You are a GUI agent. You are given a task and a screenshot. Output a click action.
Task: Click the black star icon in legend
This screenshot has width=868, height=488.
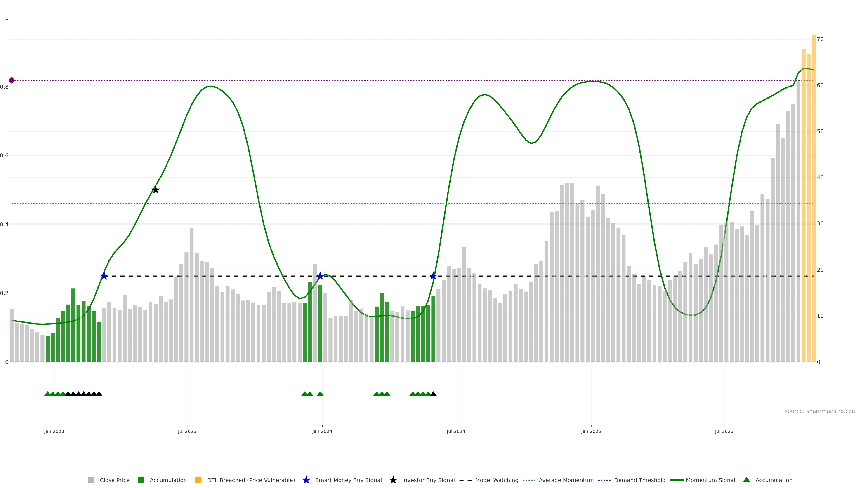click(x=393, y=480)
